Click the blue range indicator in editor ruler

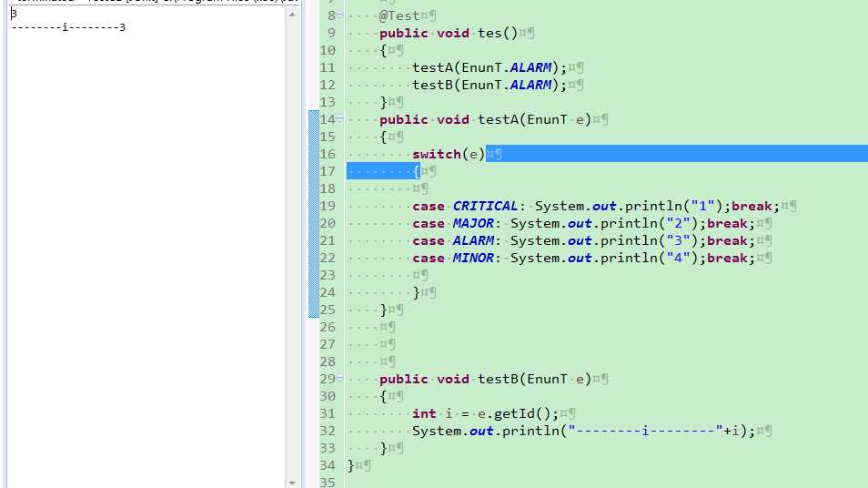pos(314,214)
